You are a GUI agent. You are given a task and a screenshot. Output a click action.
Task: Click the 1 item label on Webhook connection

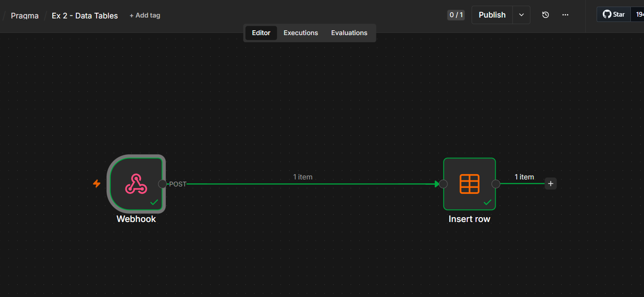[x=303, y=177]
